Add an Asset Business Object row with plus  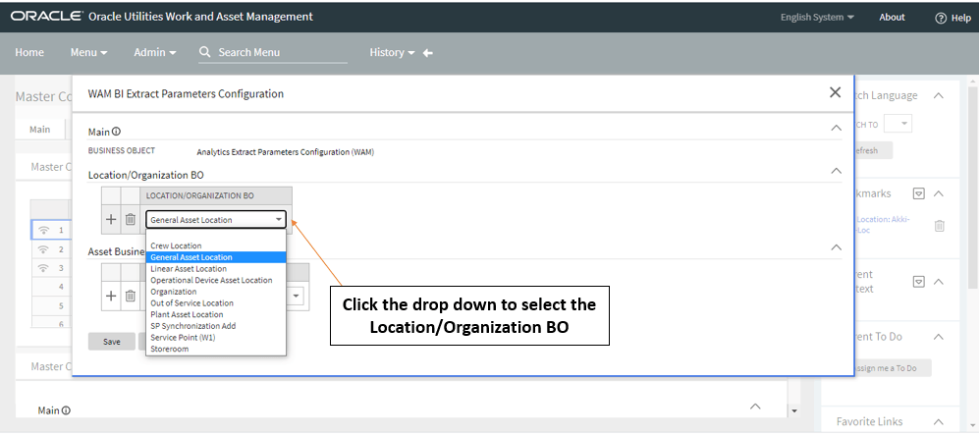[x=111, y=297]
